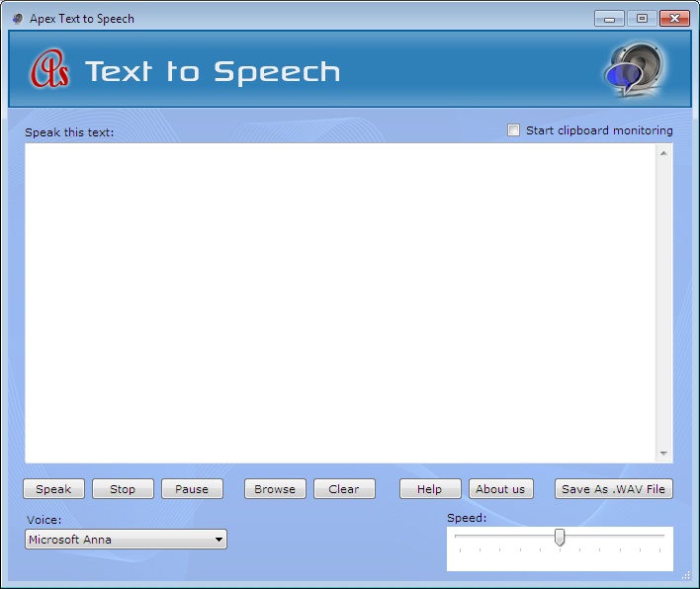
Task: Click the About us button
Action: [x=500, y=489]
